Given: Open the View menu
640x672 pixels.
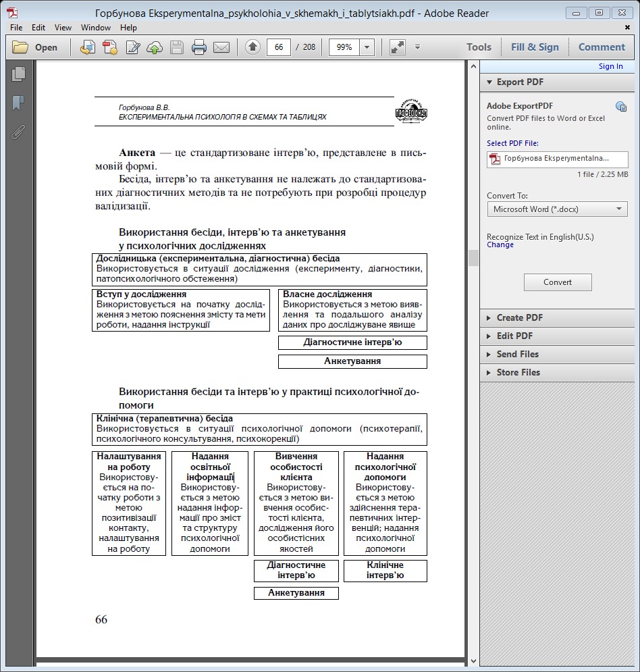Looking at the screenshot, I should (x=63, y=28).
